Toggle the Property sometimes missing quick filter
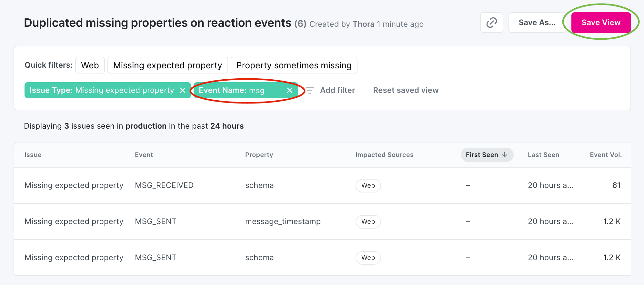 (294, 65)
